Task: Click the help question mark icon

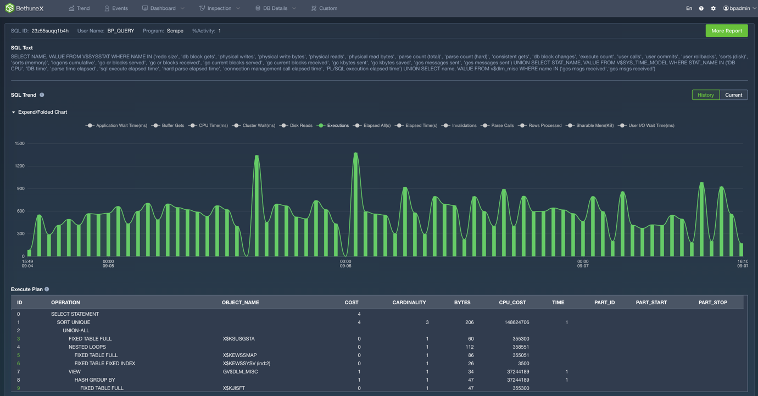Action: (x=701, y=8)
